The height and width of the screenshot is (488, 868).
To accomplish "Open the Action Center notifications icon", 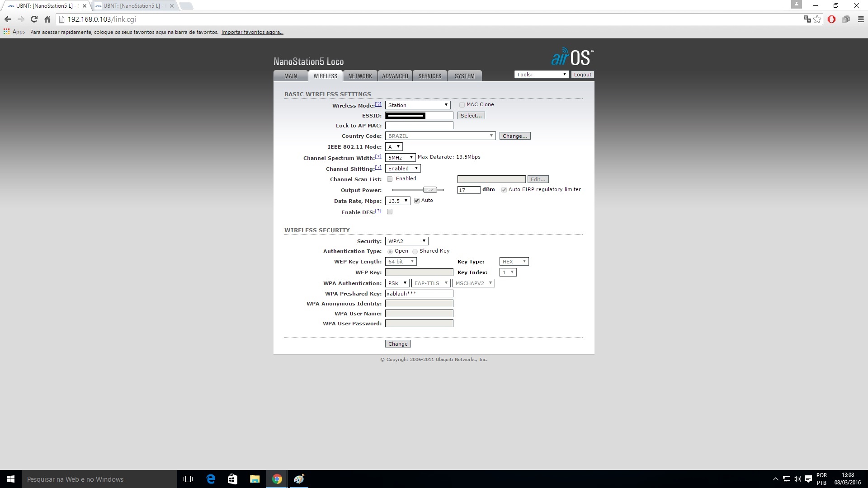I will (808, 479).
